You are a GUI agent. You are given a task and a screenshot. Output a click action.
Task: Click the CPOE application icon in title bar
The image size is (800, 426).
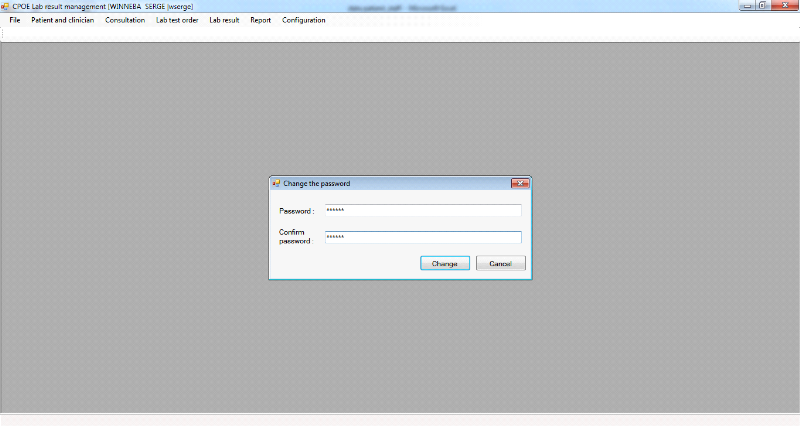[x=5, y=6]
